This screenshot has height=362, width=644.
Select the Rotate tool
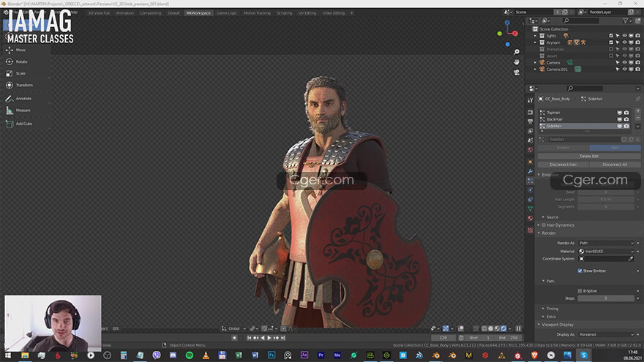[x=26, y=61]
